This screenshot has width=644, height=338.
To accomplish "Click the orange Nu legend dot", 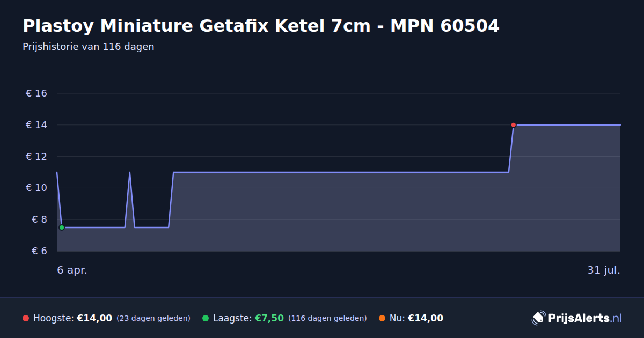I will [x=382, y=318].
